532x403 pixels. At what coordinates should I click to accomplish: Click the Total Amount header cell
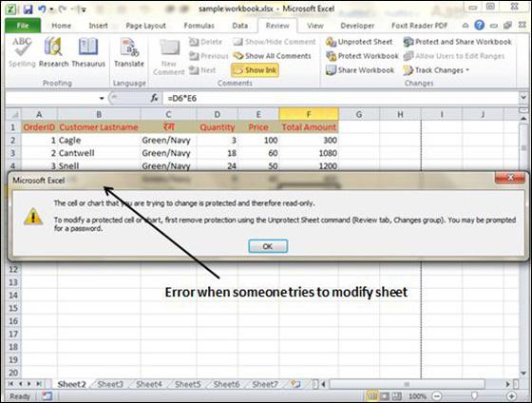click(309, 127)
